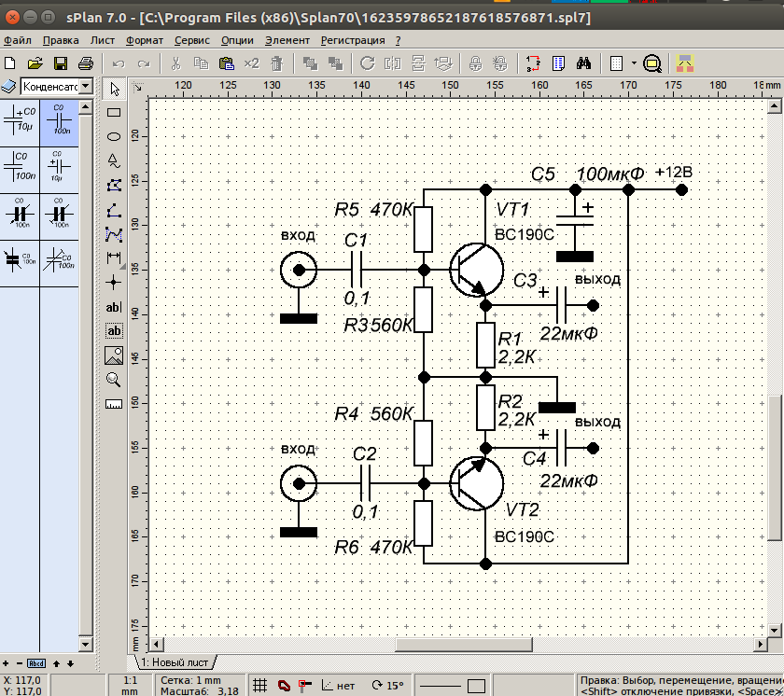This screenshot has width=784, height=696.
Task: Switch to the '1: Новый лист' sheet tab
Action: click(175, 661)
